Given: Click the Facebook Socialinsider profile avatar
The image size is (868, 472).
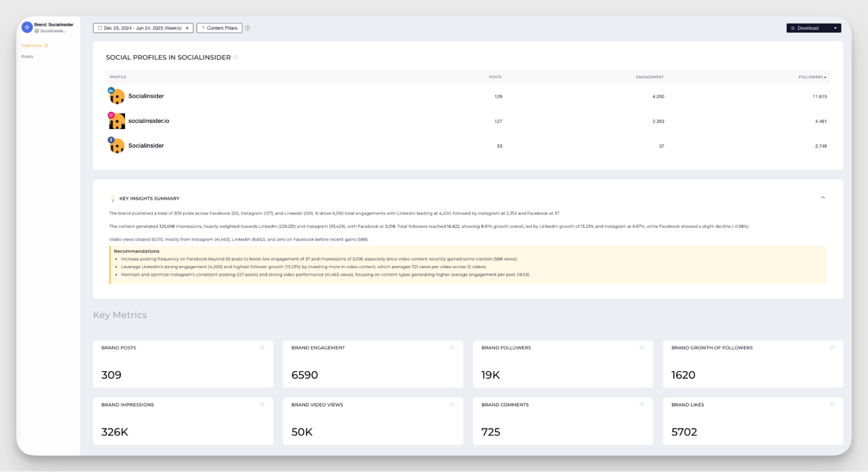Looking at the screenshot, I should [117, 146].
